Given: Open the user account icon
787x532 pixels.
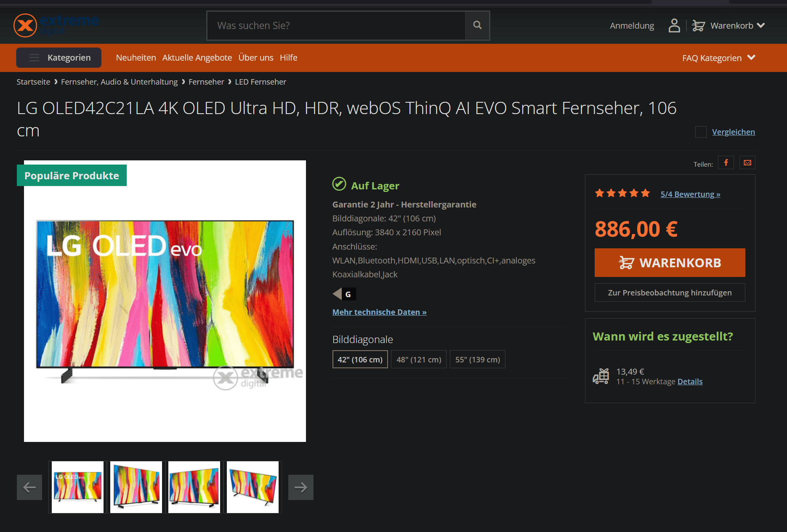Looking at the screenshot, I should pos(674,25).
